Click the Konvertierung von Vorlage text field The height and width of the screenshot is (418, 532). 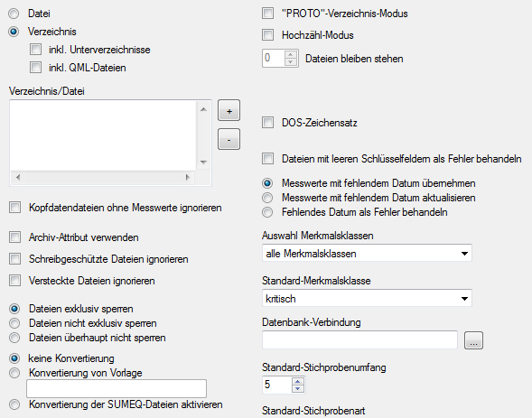(x=117, y=388)
